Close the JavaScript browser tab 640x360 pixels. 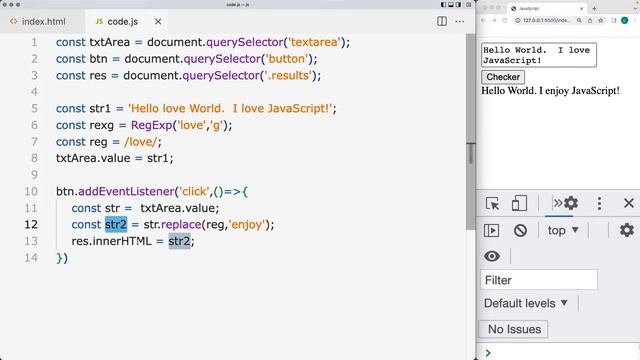(582, 9)
